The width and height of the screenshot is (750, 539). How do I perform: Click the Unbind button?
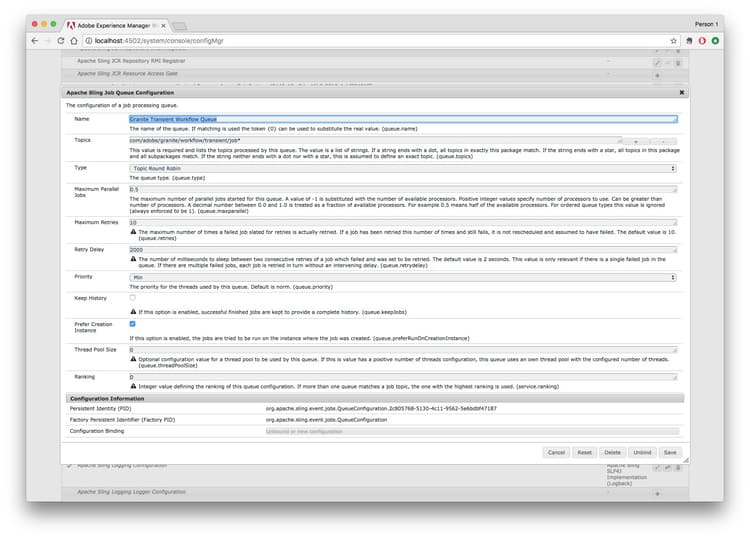point(642,452)
